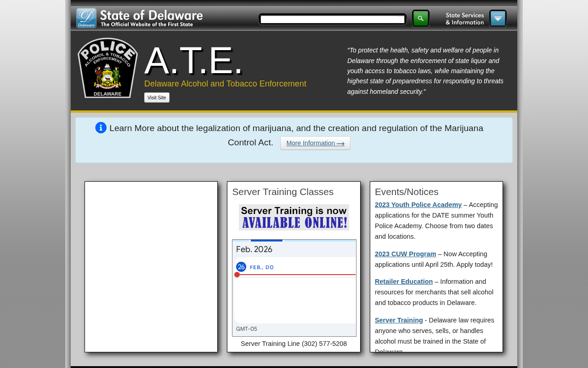Open the A.T.E. heading link
The image size is (588, 368).
193,60
